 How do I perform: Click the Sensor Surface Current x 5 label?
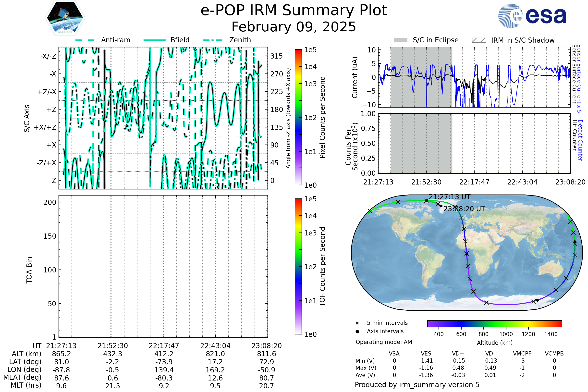click(x=579, y=78)
